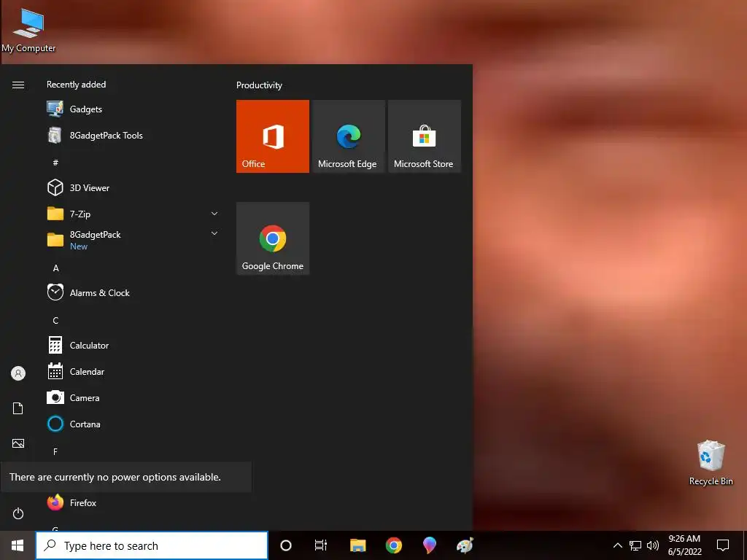Screen dimensions: 747x560
Task: Open Pictures from Start sidebar
Action: pos(18,443)
